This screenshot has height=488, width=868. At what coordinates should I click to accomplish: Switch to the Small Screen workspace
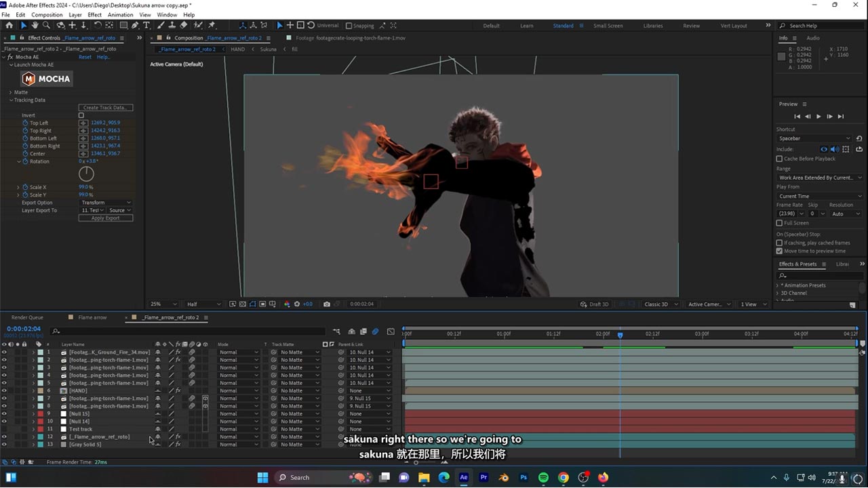pyautogui.click(x=608, y=26)
